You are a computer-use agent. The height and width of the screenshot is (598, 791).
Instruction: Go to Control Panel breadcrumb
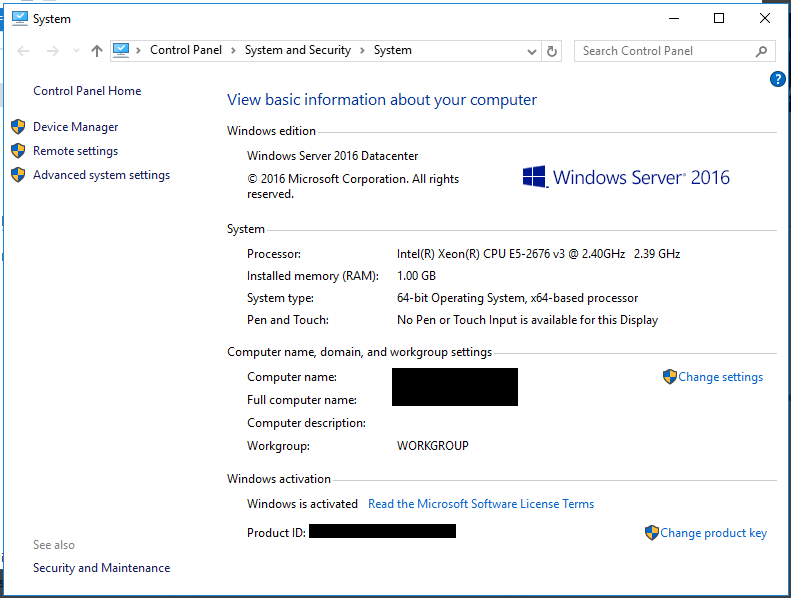187,50
